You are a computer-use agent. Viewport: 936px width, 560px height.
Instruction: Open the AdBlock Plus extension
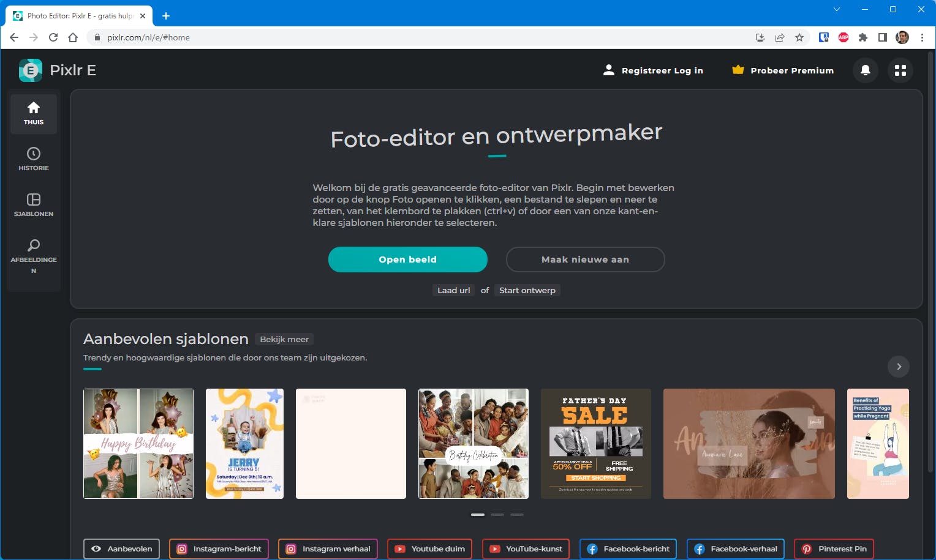pyautogui.click(x=844, y=37)
